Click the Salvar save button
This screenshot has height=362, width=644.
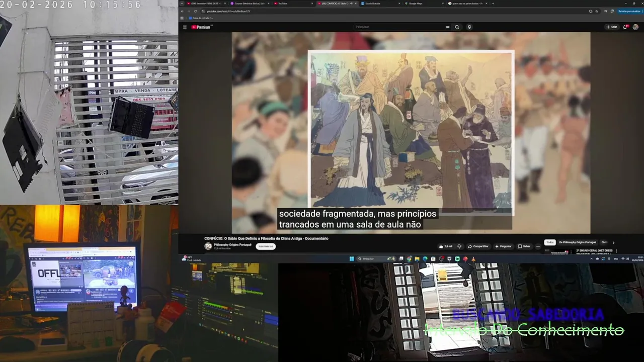click(524, 246)
